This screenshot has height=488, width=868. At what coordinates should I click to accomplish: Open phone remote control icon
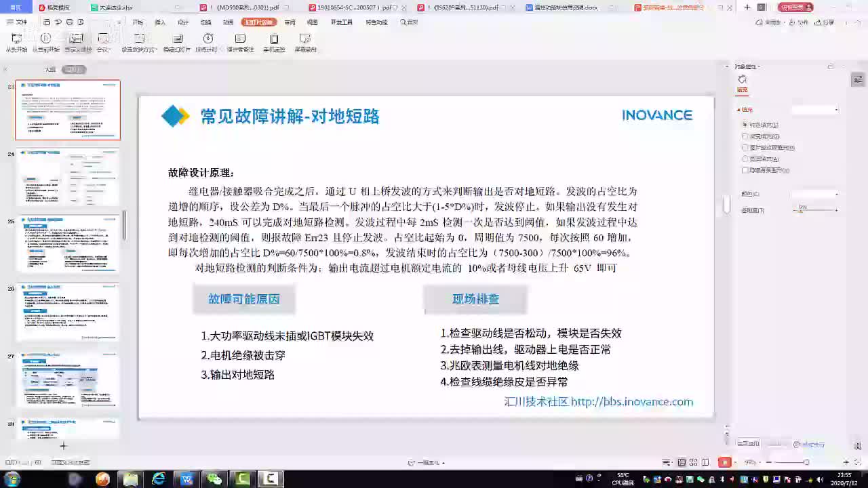274,39
